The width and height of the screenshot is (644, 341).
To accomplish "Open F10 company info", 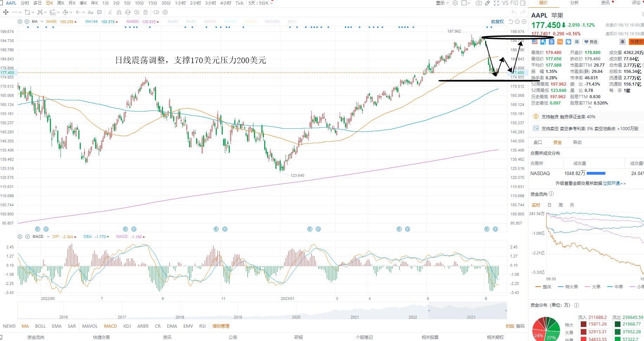I will coord(514,3).
